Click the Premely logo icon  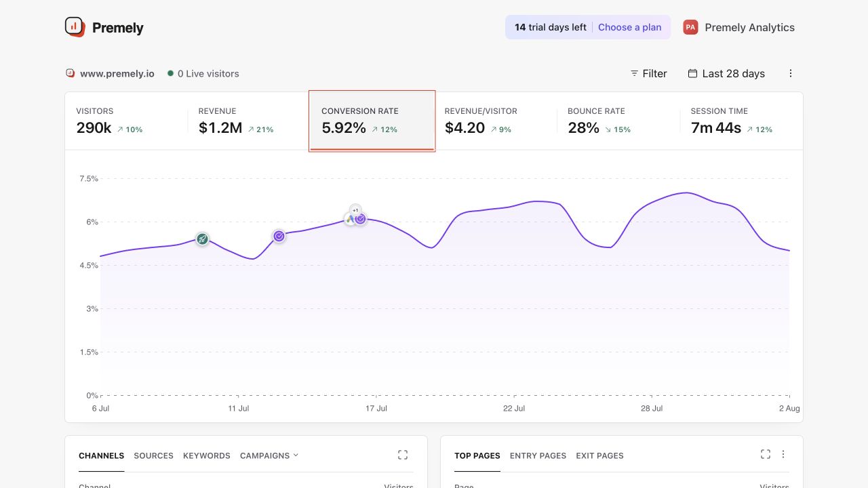75,27
